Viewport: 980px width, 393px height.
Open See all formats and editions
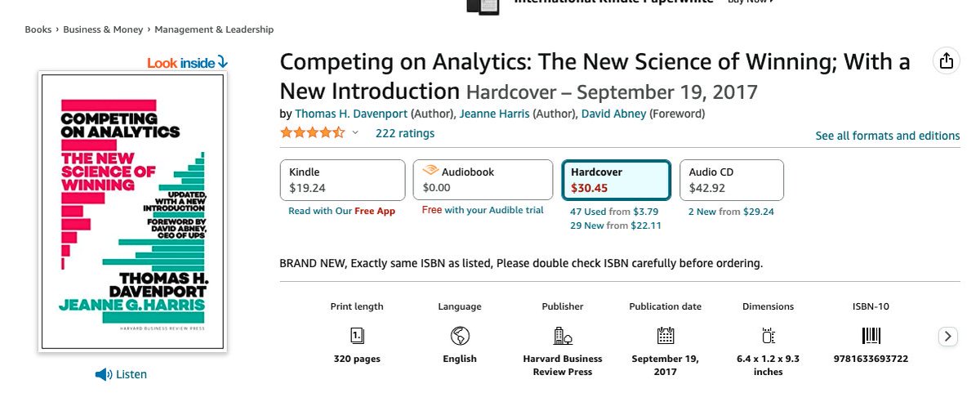coord(888,136)
